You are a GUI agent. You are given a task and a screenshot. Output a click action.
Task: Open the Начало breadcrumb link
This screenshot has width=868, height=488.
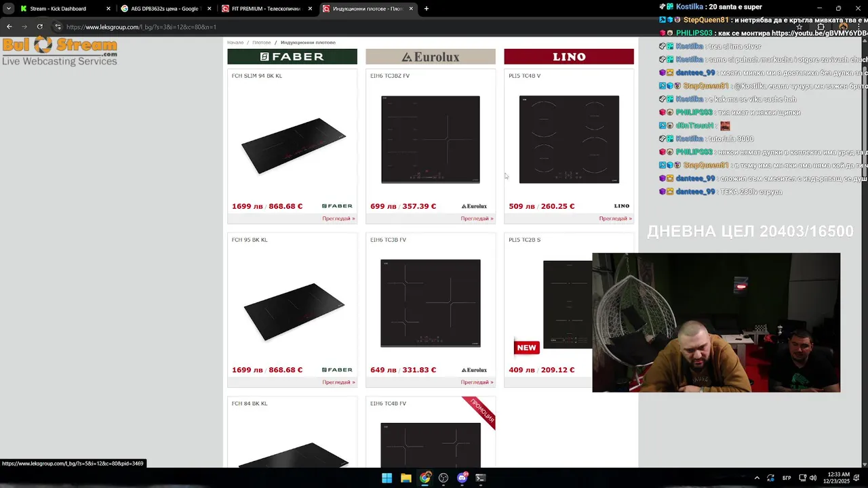click(x=235, y=43)
